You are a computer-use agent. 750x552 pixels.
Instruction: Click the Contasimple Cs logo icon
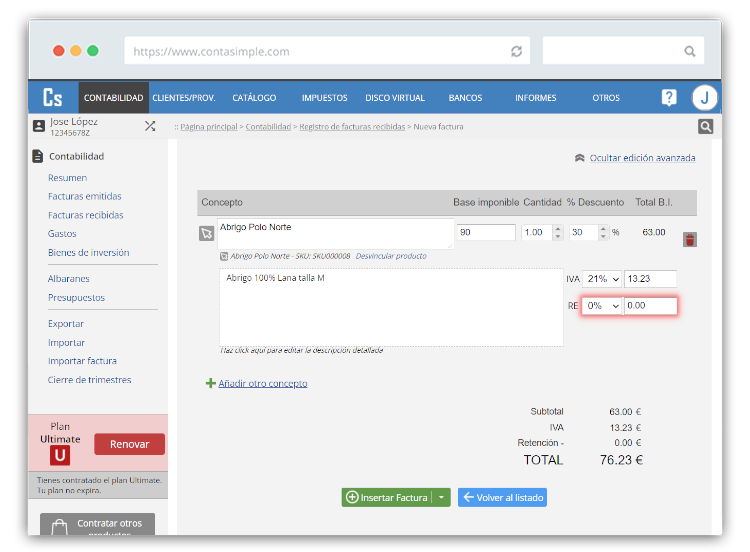click(x=52, y=98)
